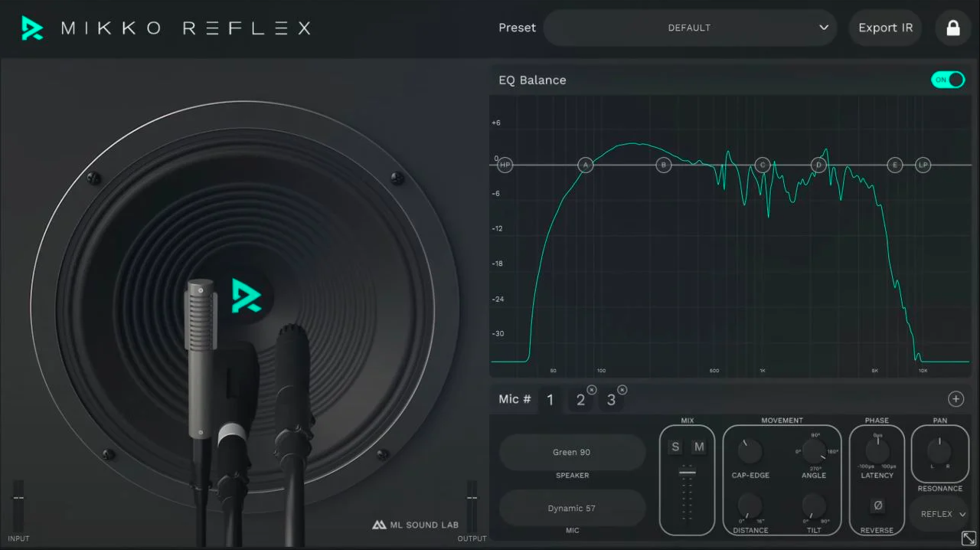This screenshot has height=550, width=980.
Task: Select the LP filter node
Action: [923, 165]
